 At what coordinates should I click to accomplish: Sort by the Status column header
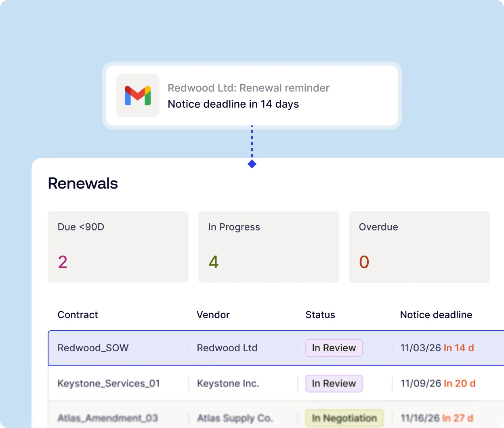tap(320, 315)
